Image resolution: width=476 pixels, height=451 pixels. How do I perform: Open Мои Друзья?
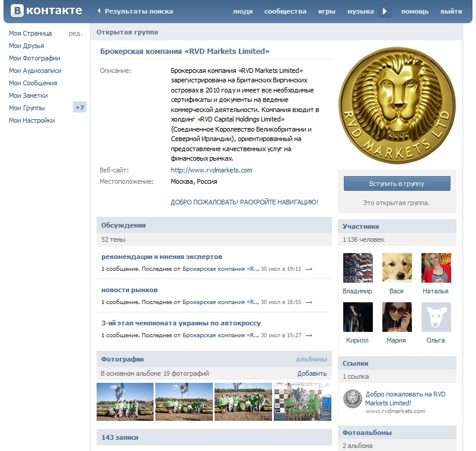click(x=27, y=46)
